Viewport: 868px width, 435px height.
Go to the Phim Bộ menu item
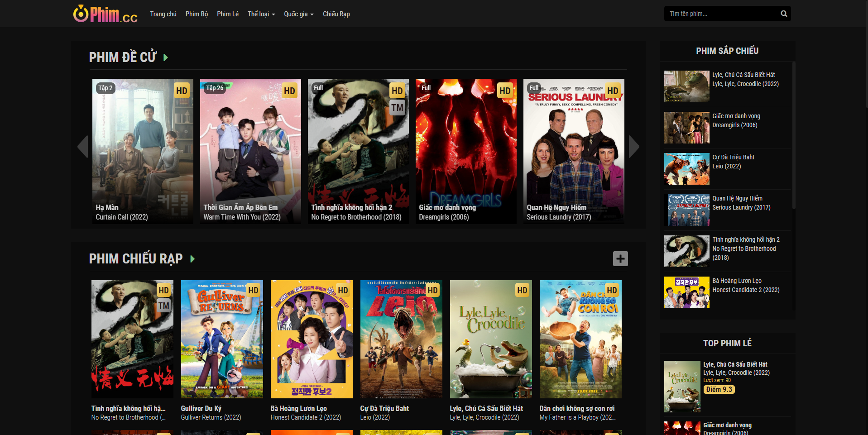coord(197,14)
